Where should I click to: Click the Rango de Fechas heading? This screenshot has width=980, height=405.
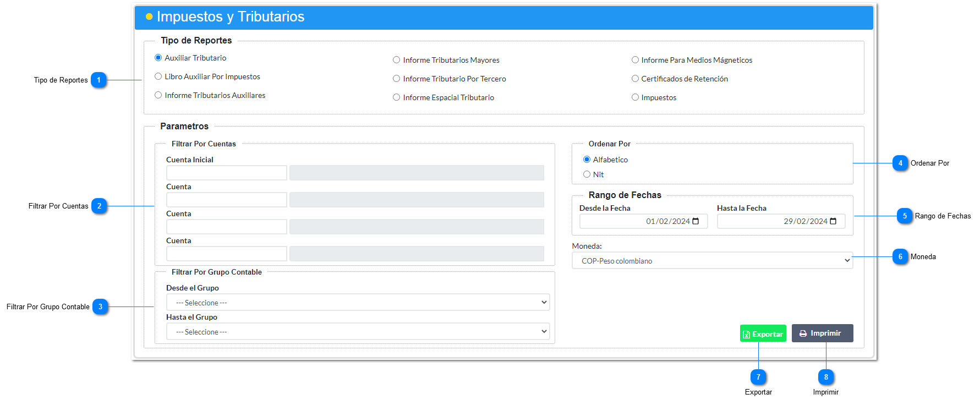(x=625, y=195)
